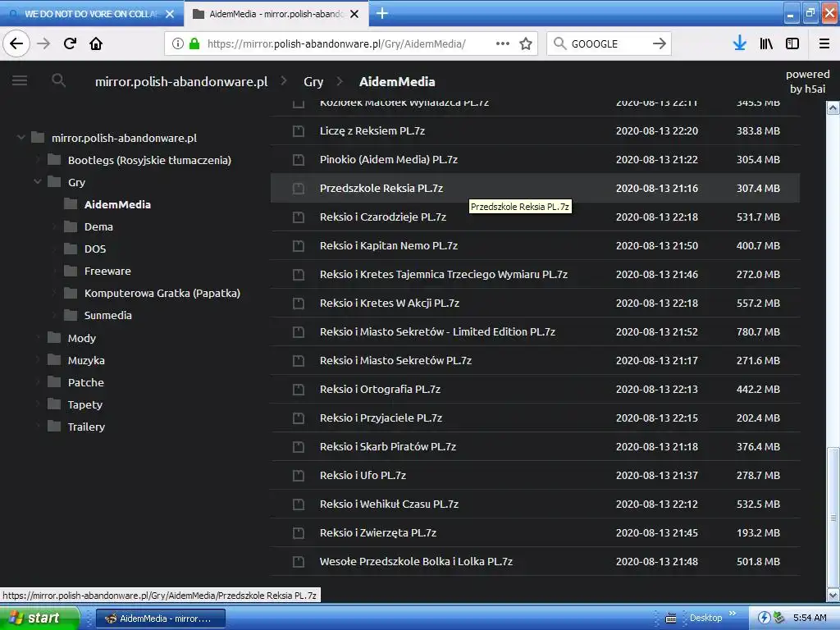
Task: Toggle the browser sidebar icon
Action: point(792,43)
